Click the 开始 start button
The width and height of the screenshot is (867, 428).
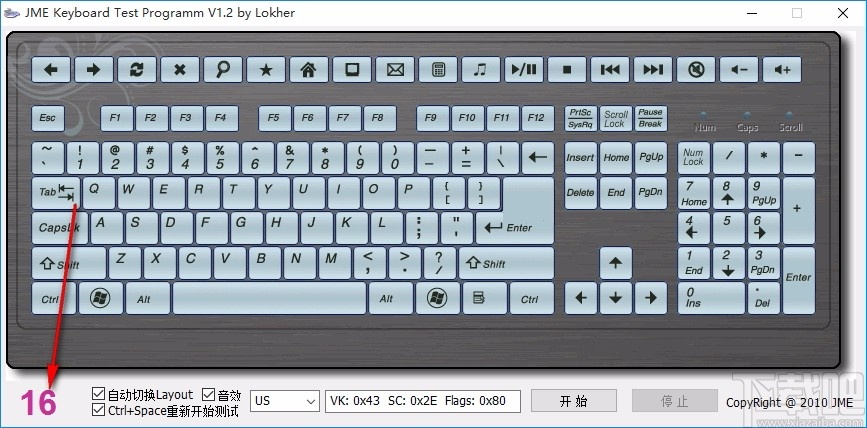pos(574,401)
